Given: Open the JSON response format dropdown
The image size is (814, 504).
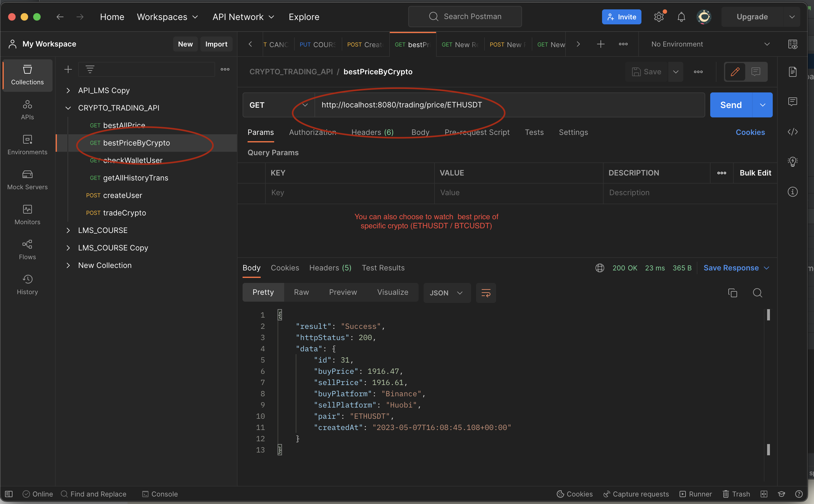Looking at the screenshot, I should 447,293.
